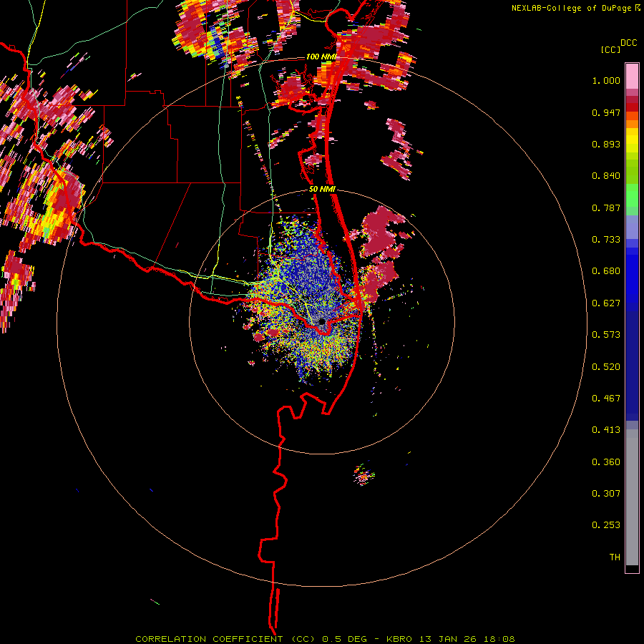Click the 0.573 scale value
644x644 pixels.
(606, 335)
